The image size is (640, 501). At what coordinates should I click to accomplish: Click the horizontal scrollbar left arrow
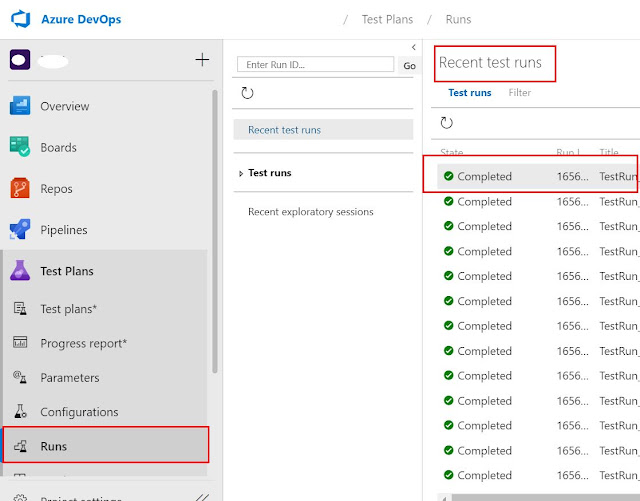(x=444, y=498)
